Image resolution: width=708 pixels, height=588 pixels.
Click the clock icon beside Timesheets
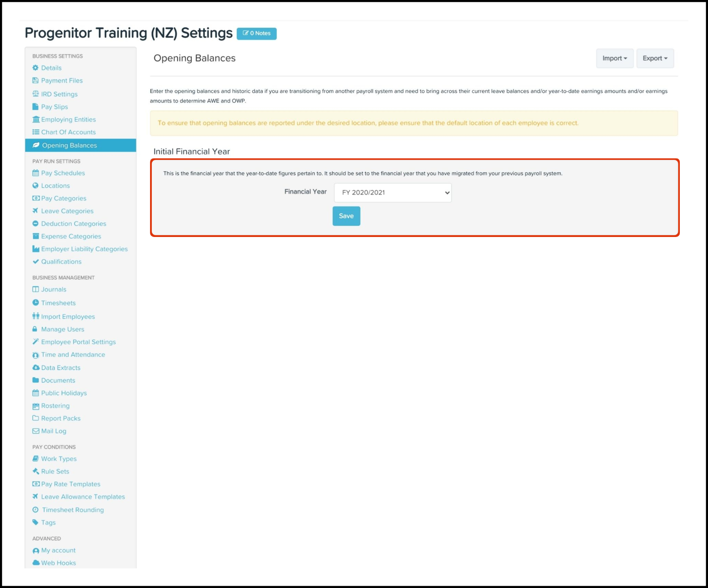pyautogui.click(x=35, y=303)
